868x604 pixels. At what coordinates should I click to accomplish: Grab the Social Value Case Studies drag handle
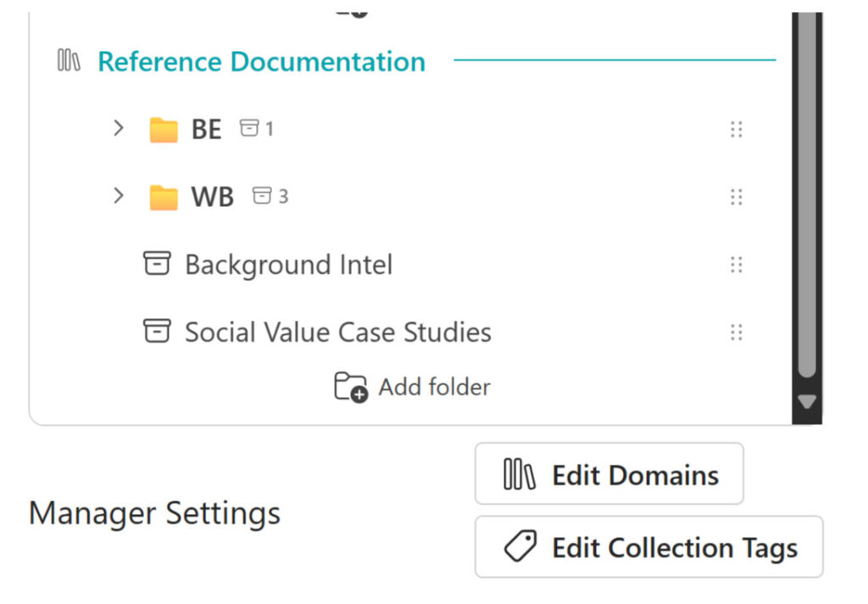[736, 332]
